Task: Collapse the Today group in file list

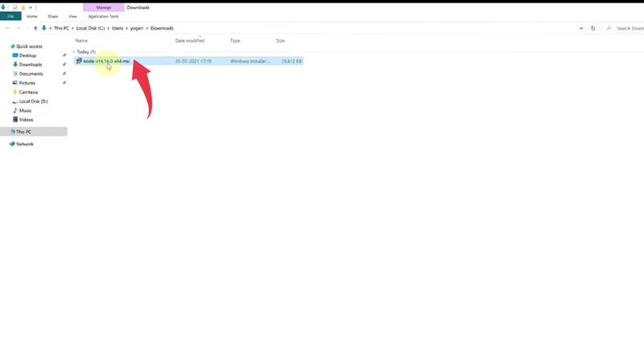Action: pos(73,51)
